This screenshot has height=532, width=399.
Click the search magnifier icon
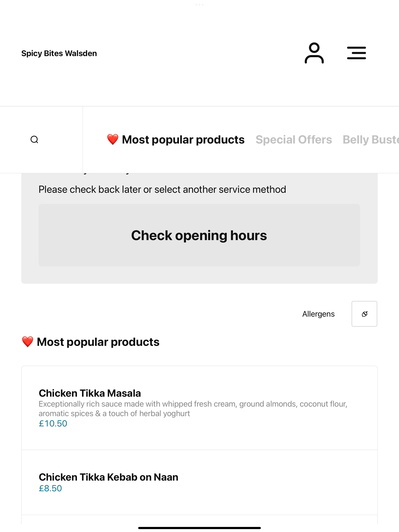pos(34,139)
